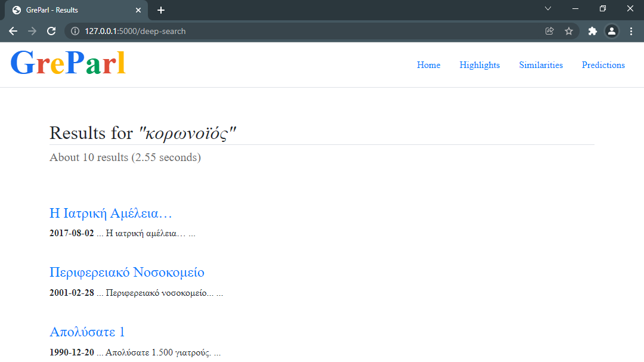Open the browser profile avatar
Screen dimensions: 644x362
[612, 31]
